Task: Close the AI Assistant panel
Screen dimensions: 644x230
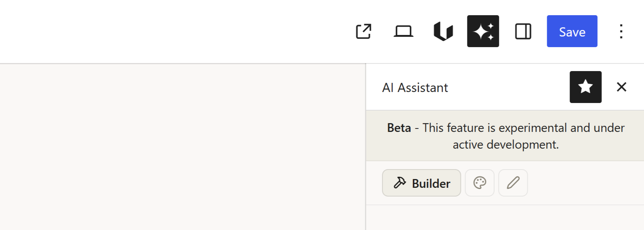Action: 622,87
